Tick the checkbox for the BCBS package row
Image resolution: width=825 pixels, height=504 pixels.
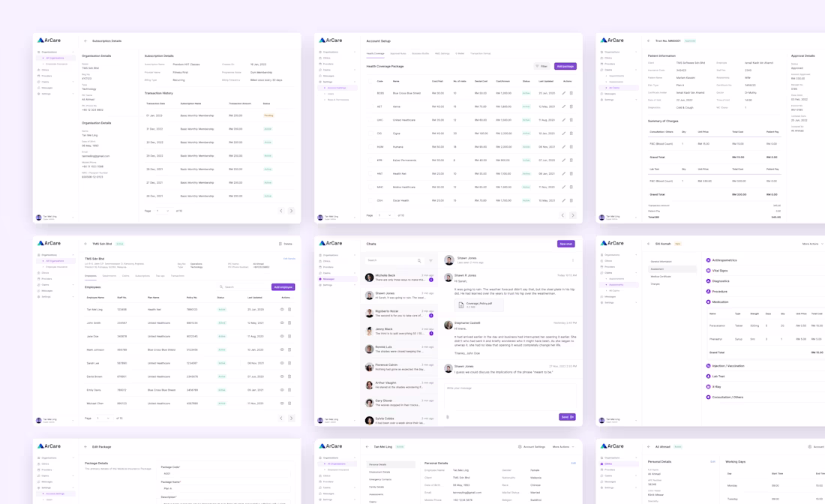coord(370,93)
